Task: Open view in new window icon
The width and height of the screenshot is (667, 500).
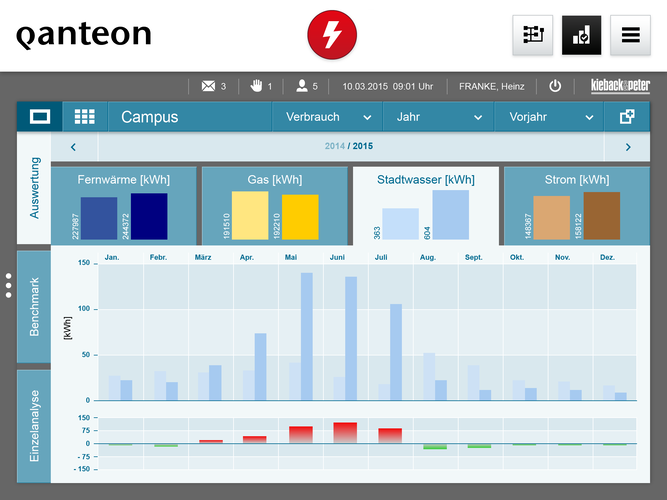Action: click(627, 117)
